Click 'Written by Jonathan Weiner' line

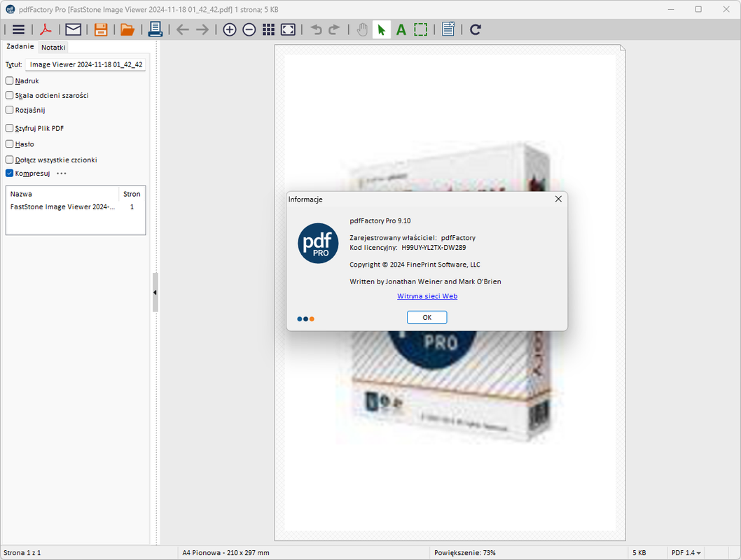[425, 281]
